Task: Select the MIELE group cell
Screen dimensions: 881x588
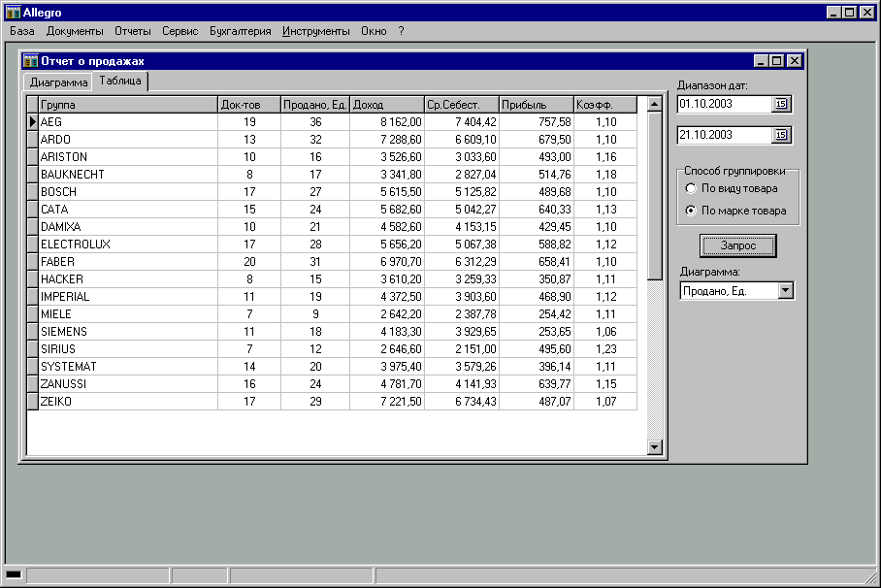Action: [x=127, y=313]
